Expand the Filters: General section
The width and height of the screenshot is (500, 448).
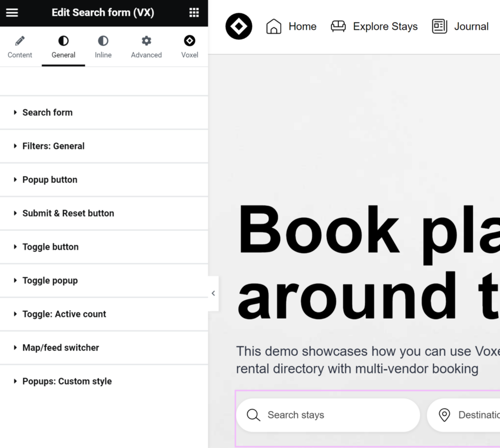(53, 146)
